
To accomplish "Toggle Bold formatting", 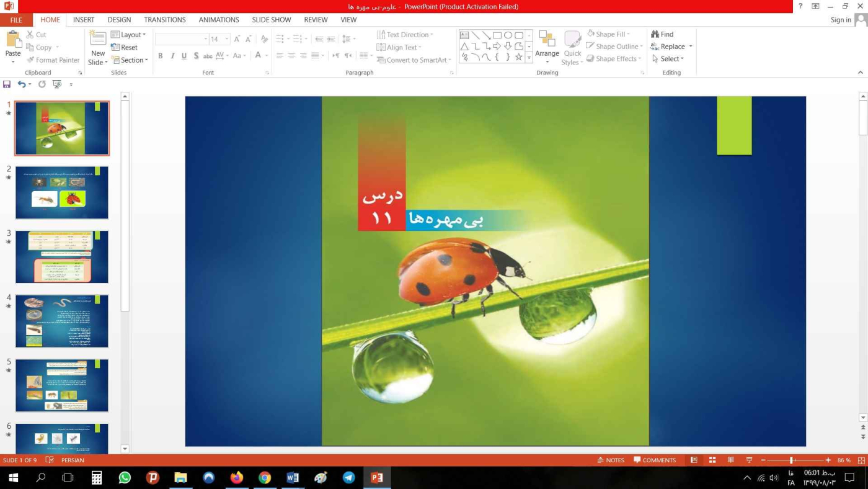I will (160, 56).
